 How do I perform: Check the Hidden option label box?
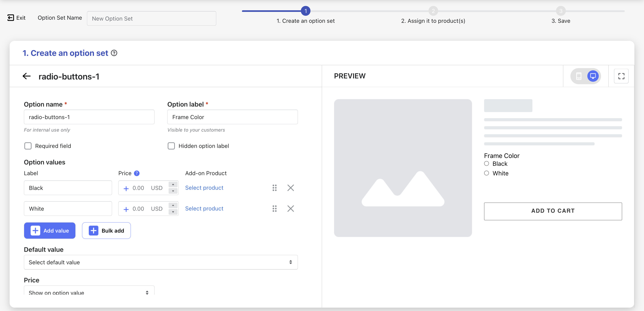pos(171,146)
